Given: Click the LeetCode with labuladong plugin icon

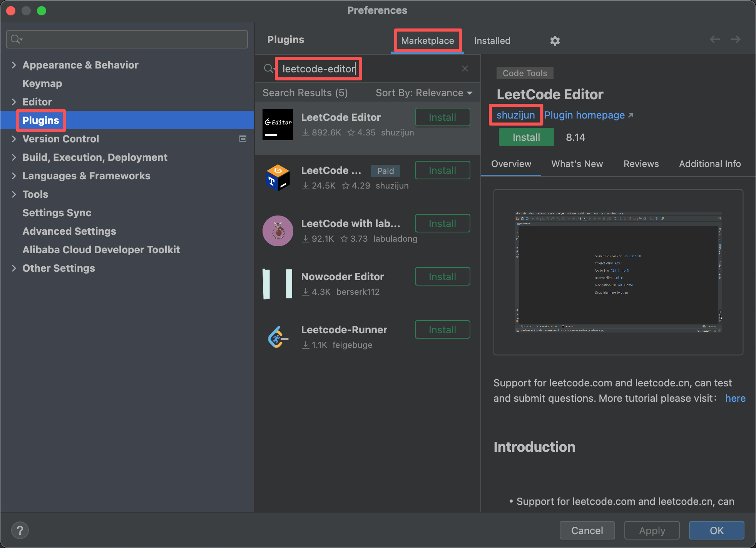Looking at the screenshot, I should coord(278,231).
